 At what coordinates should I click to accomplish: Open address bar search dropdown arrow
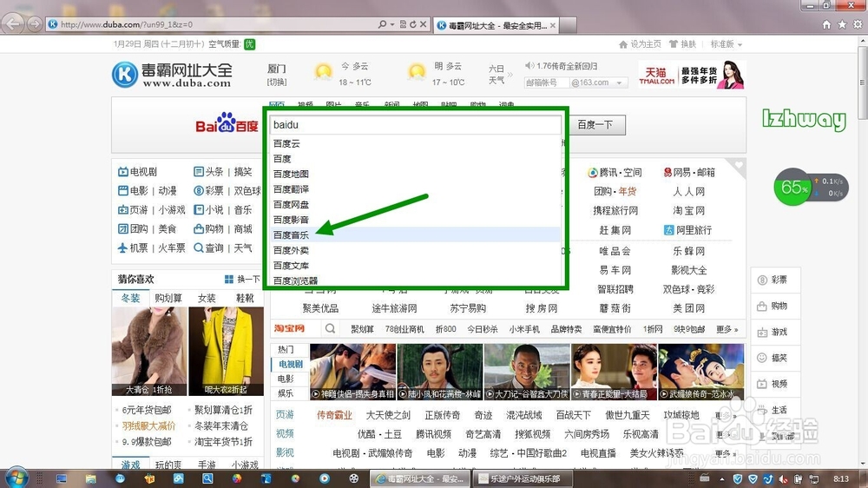click(x=392, y=24)
